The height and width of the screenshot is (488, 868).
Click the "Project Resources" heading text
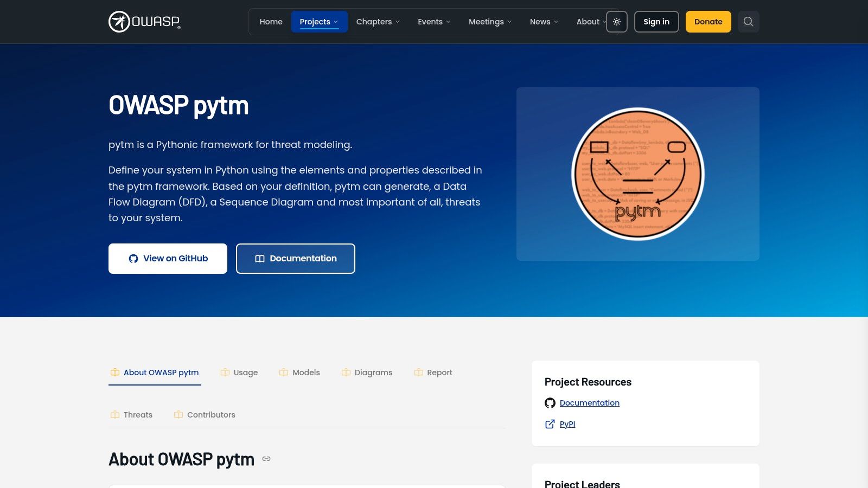[588, 382]
